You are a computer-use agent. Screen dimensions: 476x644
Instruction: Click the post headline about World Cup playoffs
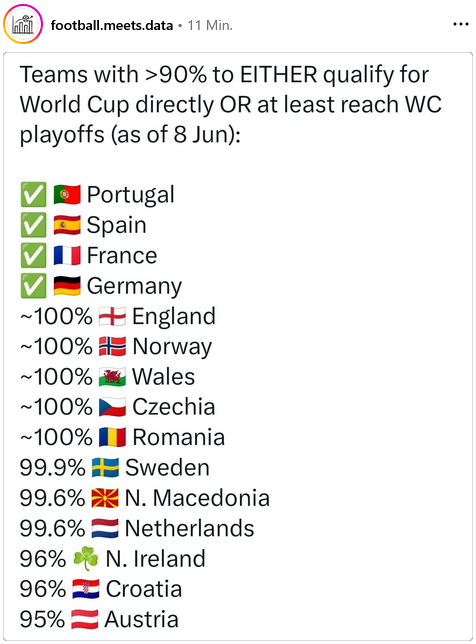(230, 104)
